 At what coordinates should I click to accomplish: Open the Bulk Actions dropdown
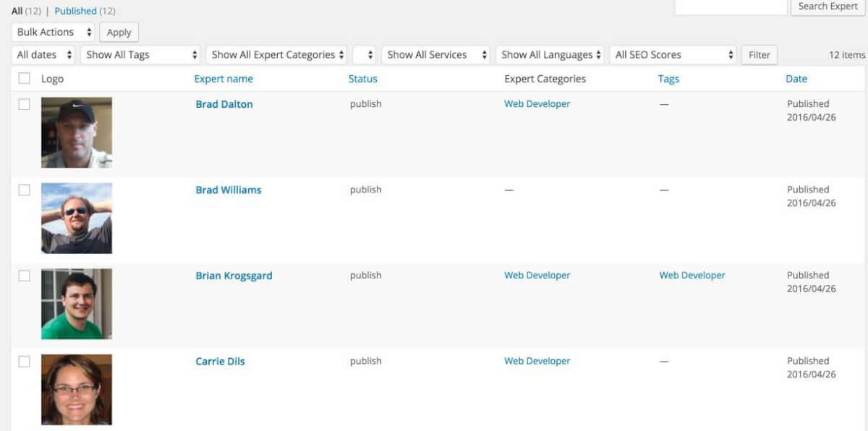tap(54, 32)
